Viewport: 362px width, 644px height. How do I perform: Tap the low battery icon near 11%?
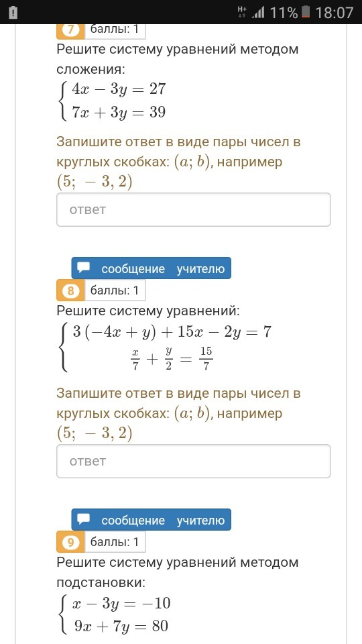(x=306, y=12)
